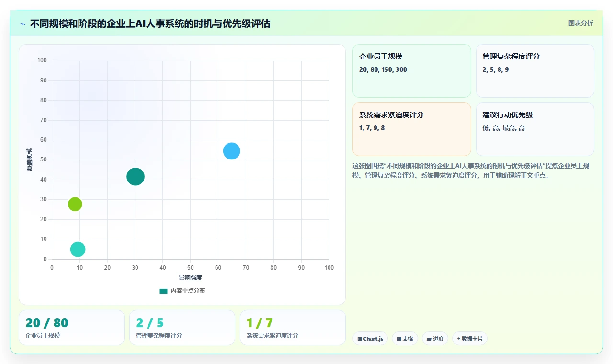Click the 覆盖规模 y-axis title

coord(30,160)
